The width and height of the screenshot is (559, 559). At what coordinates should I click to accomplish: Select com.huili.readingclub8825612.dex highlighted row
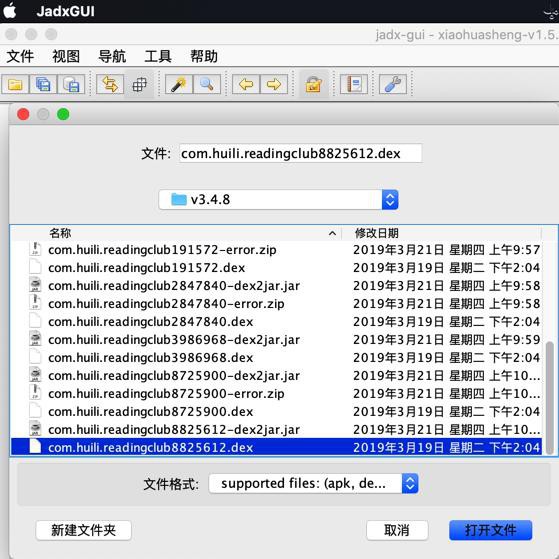276,447
